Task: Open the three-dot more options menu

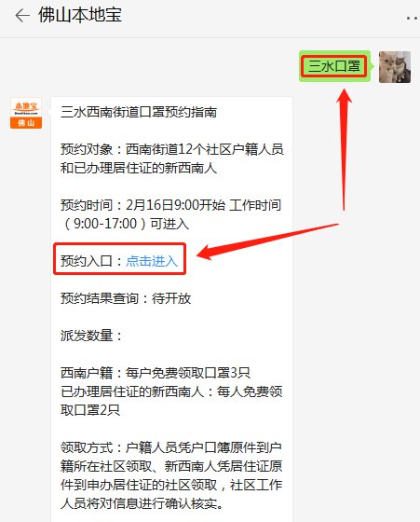Action: click(413, 18)
